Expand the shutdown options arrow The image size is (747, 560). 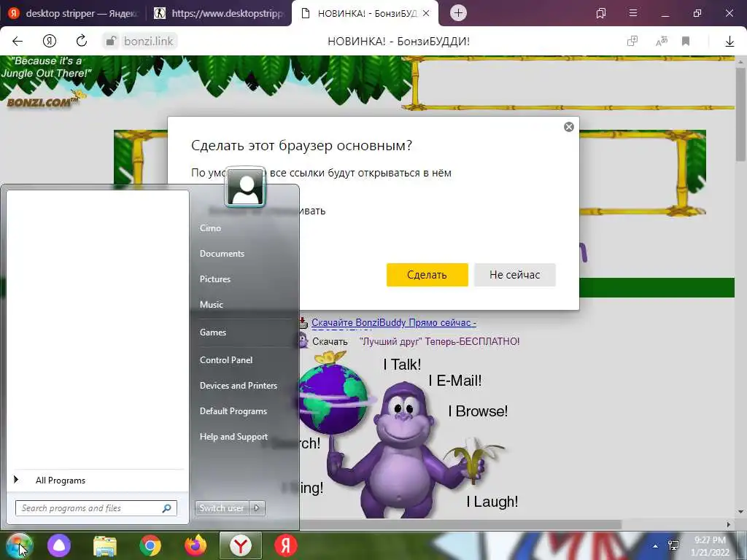pos(258,508)
